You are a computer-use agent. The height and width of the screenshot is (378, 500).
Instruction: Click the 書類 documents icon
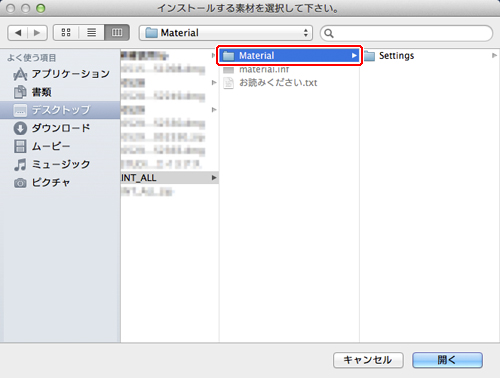(x=20, y=92)
